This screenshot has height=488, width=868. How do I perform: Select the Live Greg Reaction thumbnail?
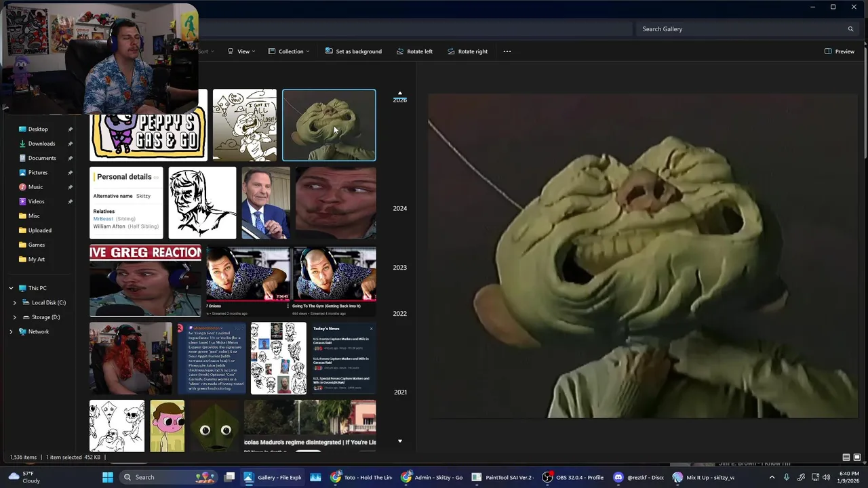145,281
